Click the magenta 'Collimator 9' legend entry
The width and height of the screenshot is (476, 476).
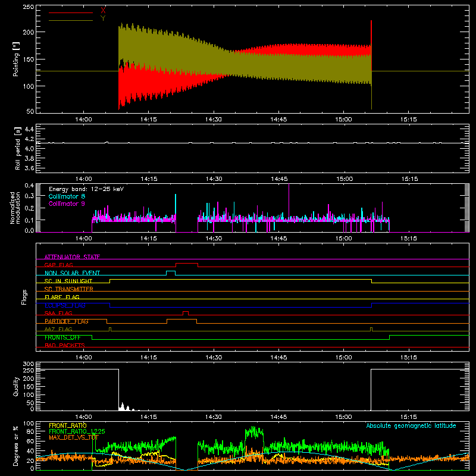[x=67, y=203]
